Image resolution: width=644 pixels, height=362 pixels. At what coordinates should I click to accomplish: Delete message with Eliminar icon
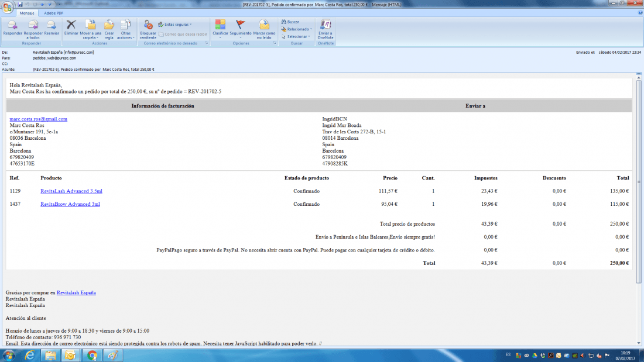pos(71,29)
